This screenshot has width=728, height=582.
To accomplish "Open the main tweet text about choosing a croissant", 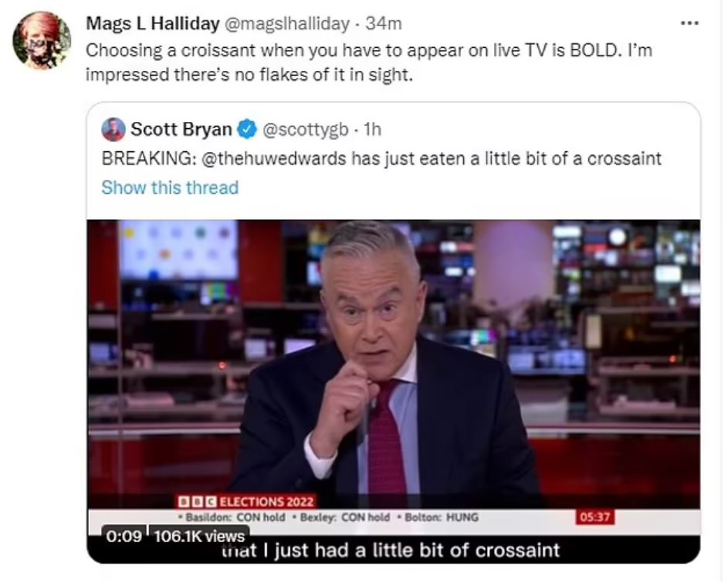I will point(369,63).
